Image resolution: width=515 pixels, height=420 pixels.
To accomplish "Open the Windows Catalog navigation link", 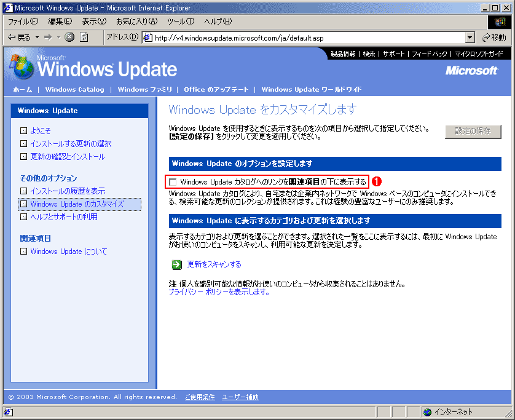I will pos(74,89).
